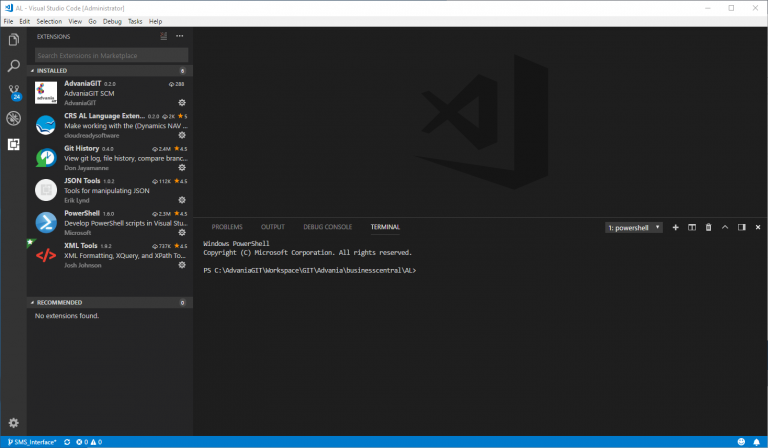Click the SMS_Interface branch in status bar
768x448 pixels.
click(x=30, y=441)
